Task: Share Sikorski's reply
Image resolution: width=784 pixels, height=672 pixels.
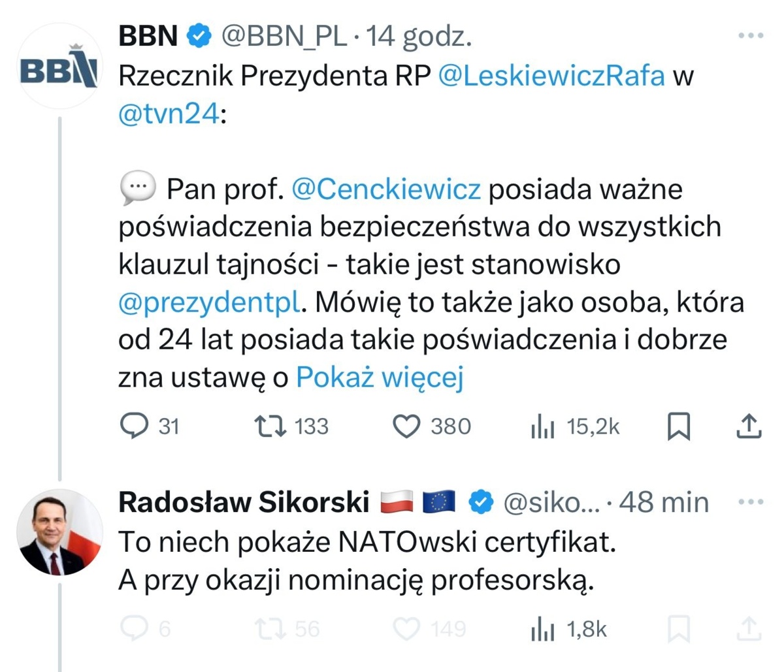Action: (x=749, y=628)
